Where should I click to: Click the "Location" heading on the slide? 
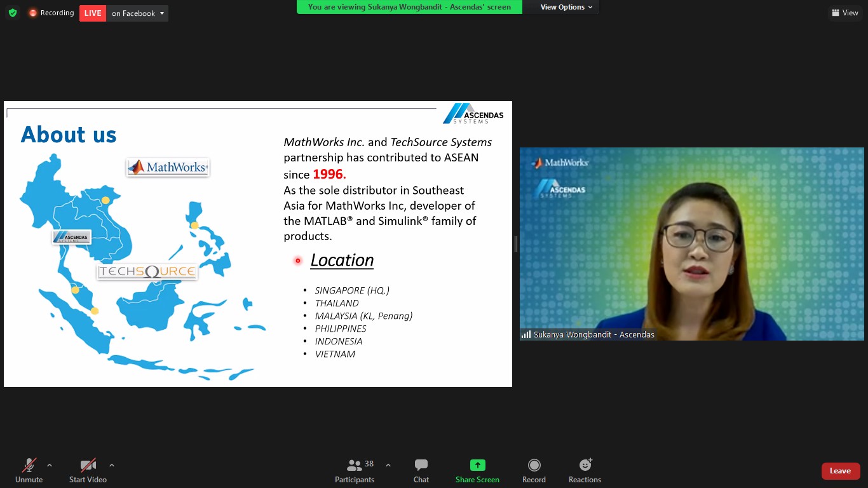click(x=342, y=261)
